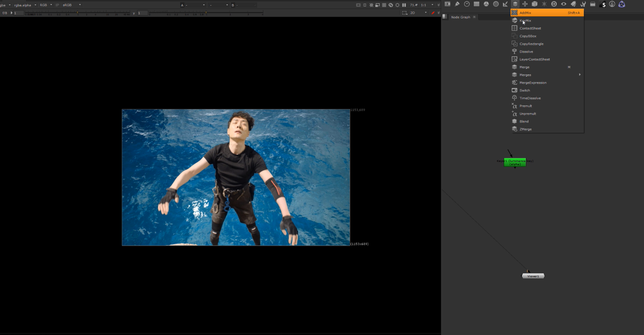Click the gain slider next to f/8

pyautogui.click(x=76, y=13)
